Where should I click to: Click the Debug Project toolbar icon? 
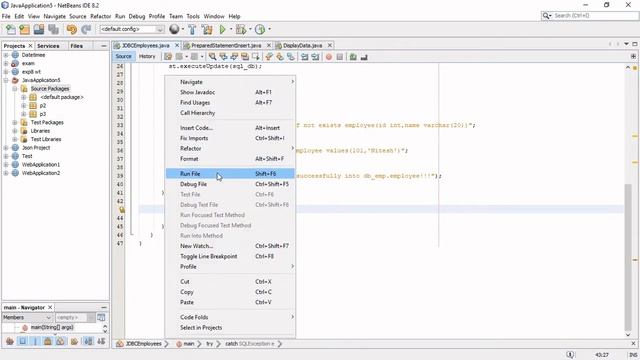click(x=241, y=29)
